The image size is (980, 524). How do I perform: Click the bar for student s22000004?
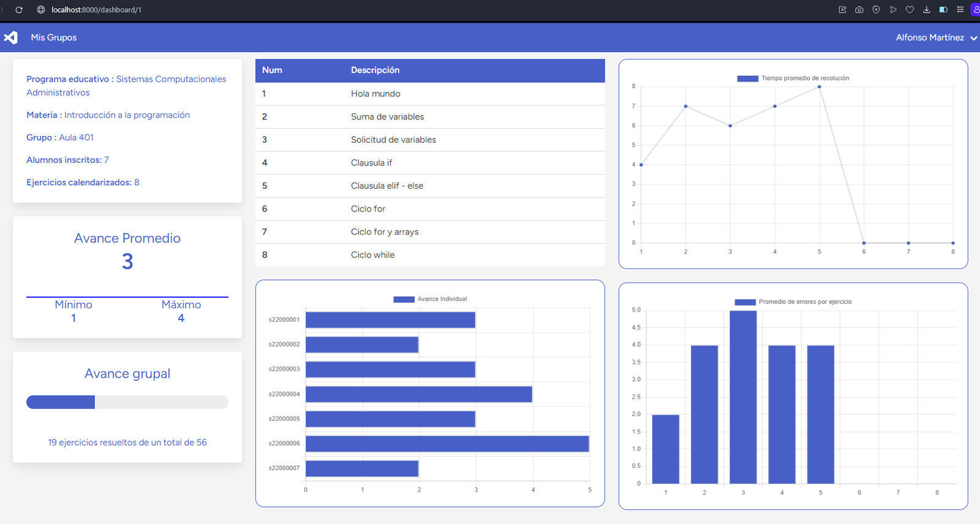click(x=419, y=394)
